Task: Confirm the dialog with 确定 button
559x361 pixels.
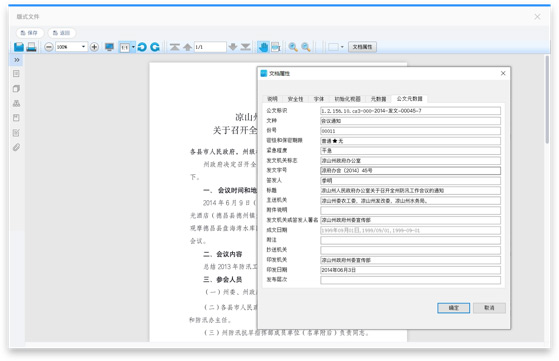Action: pyautogui.click(x=453, y=308)
